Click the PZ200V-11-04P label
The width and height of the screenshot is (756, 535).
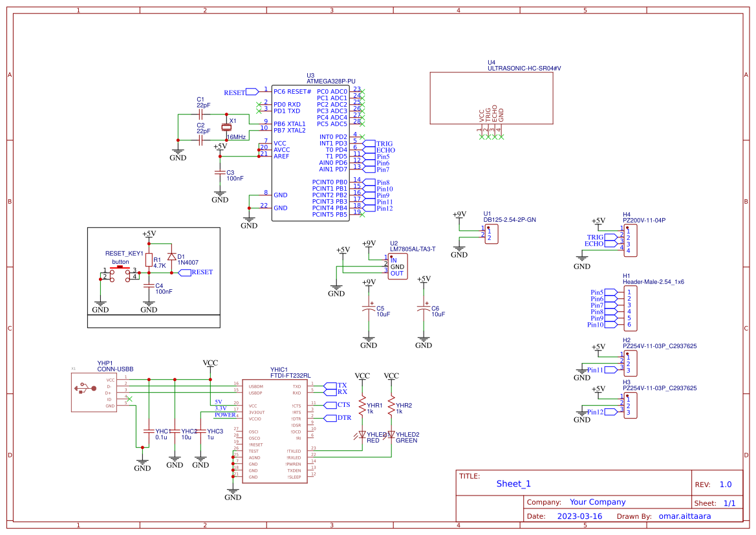pos(644,220)
